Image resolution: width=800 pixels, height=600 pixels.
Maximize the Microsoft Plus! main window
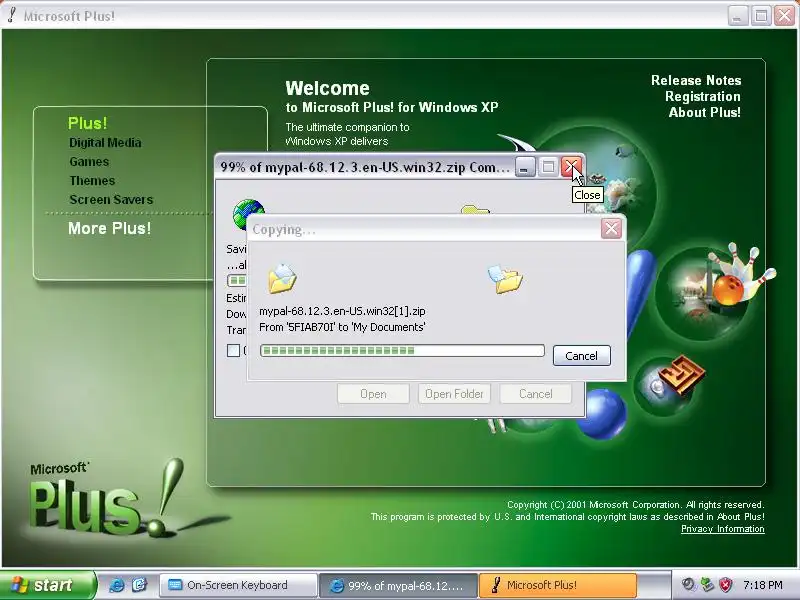coord(761,16)
